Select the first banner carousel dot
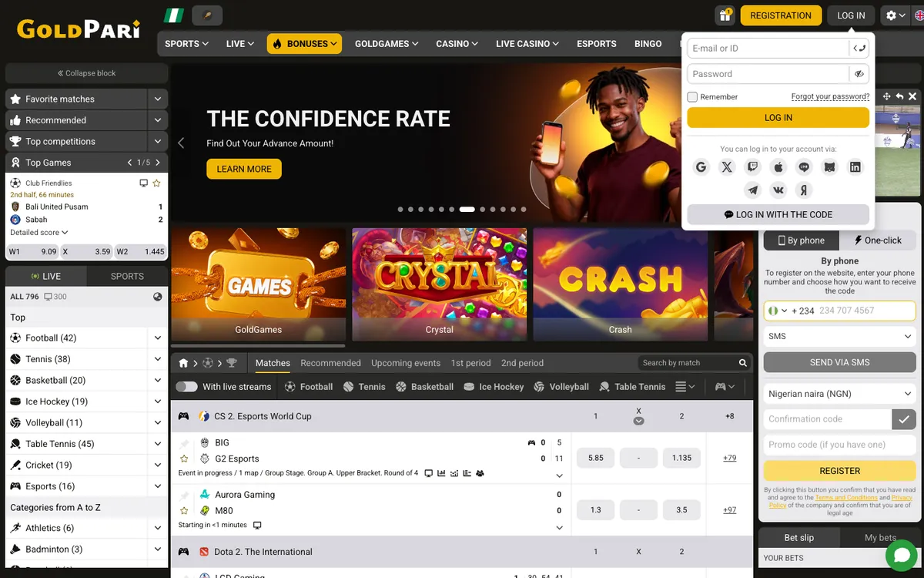Image resolution: width=924 pixels, height=578 pixels. point(400,210)
